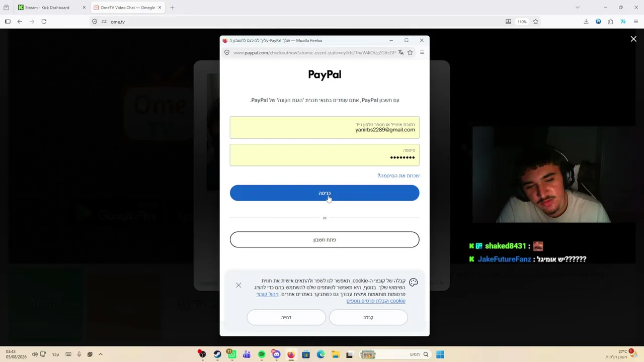The width and height of the screenshot is (644, 362).
Task: Click the shield icon in PayPal popup address bar
Action: pyautogui.click(x=227, y=52)
